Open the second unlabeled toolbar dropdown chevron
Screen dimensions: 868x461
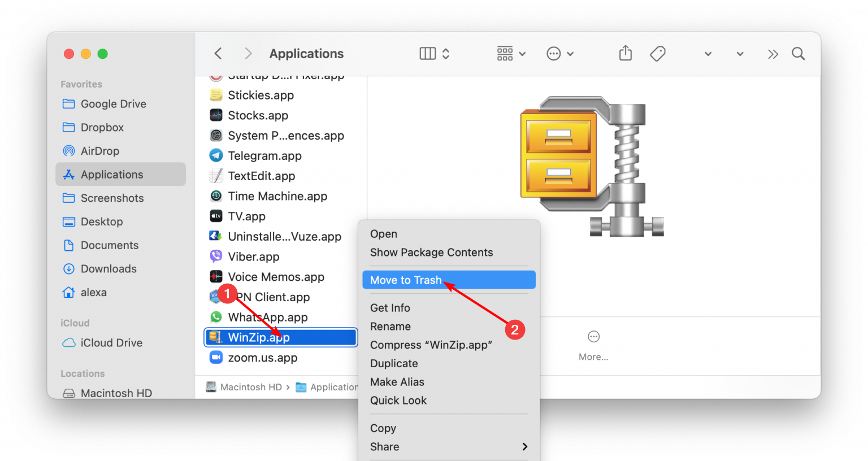click(x=740, y=54)
